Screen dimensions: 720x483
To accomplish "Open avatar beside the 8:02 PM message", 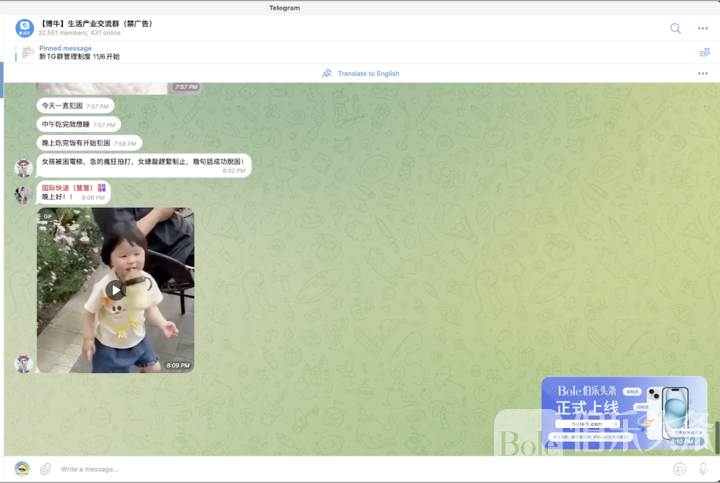I will coord(23,167).
